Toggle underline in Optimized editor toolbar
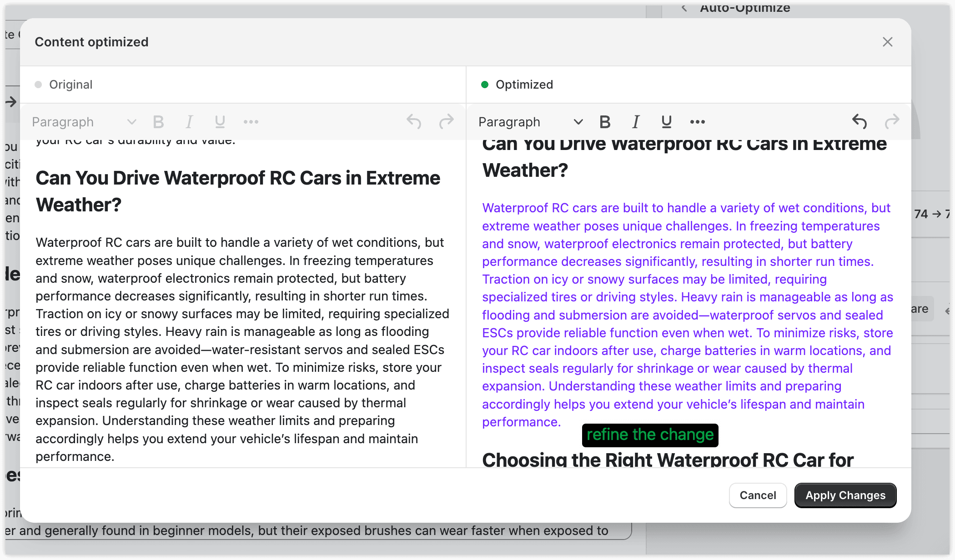Image resolution: width=955 pixels, height=560 pixels. coord(667,122)
